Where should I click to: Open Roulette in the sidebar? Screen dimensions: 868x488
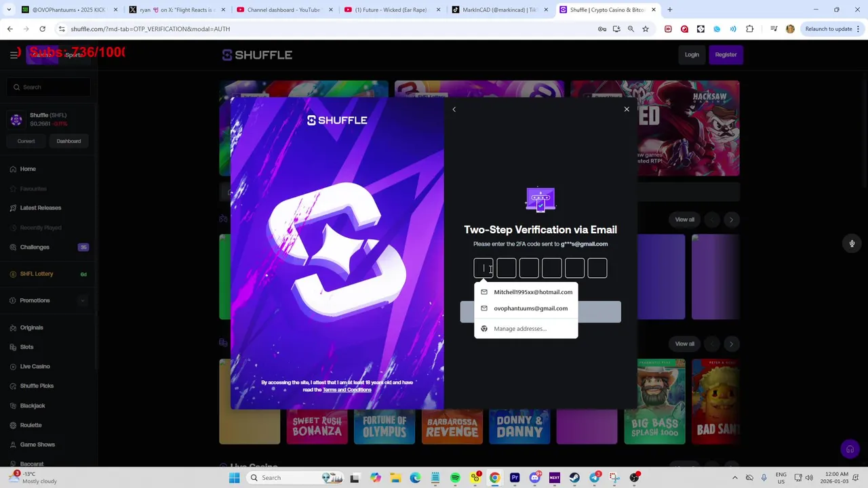[x=31, y=425]
